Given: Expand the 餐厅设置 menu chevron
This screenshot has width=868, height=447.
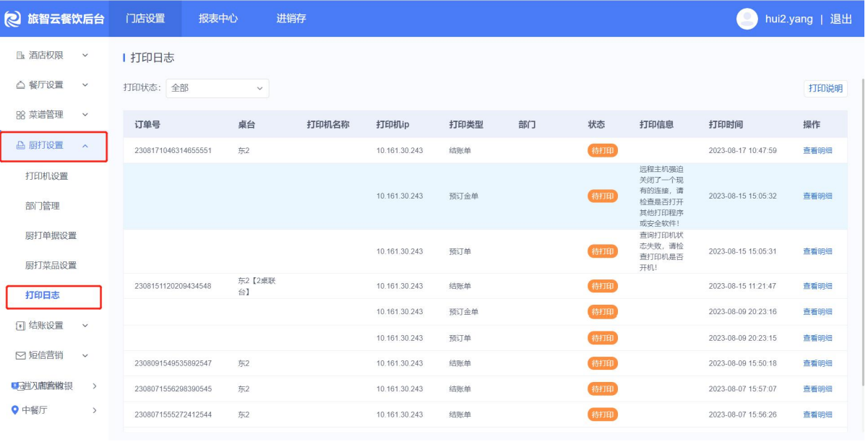Looking at the screenshot, I should (85, 85).
